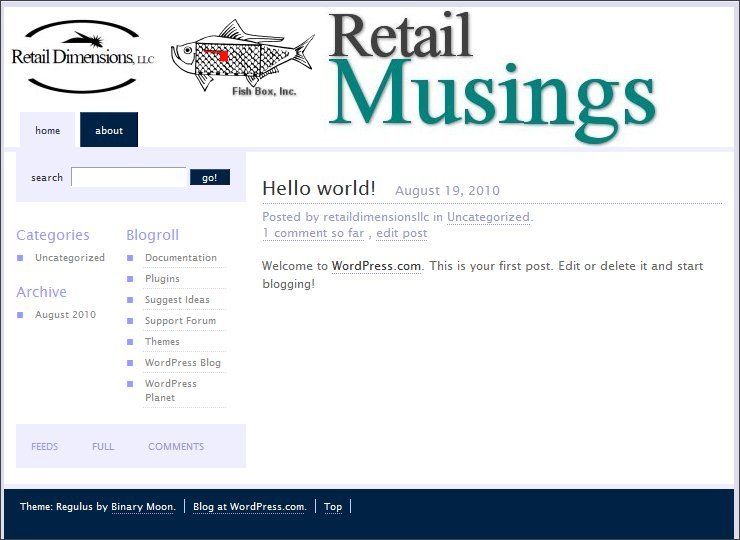Image resolution: width=740 pixels, height=540 pixels.
Task: Click the Categories sidebar heading
Action: coord(53,235)
